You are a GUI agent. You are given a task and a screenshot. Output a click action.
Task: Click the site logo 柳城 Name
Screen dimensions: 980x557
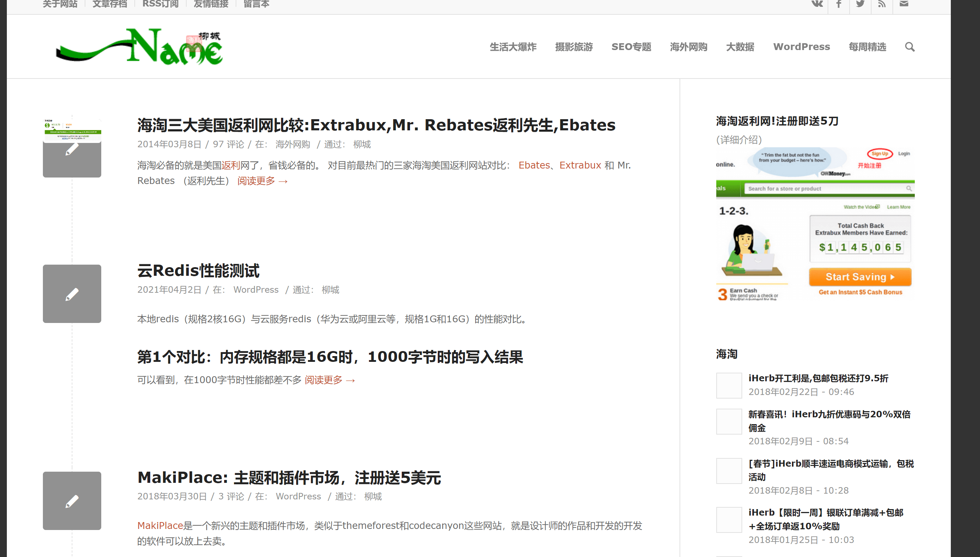139,47
